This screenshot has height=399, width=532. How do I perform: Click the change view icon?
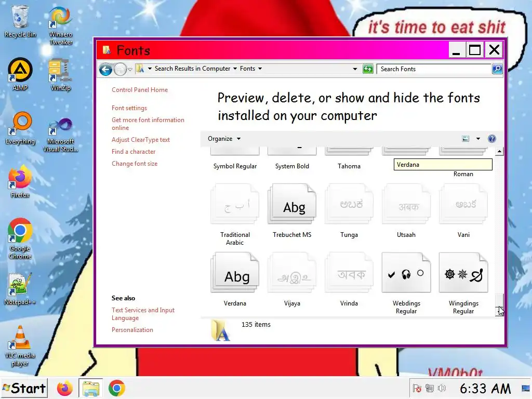[465, 138]
